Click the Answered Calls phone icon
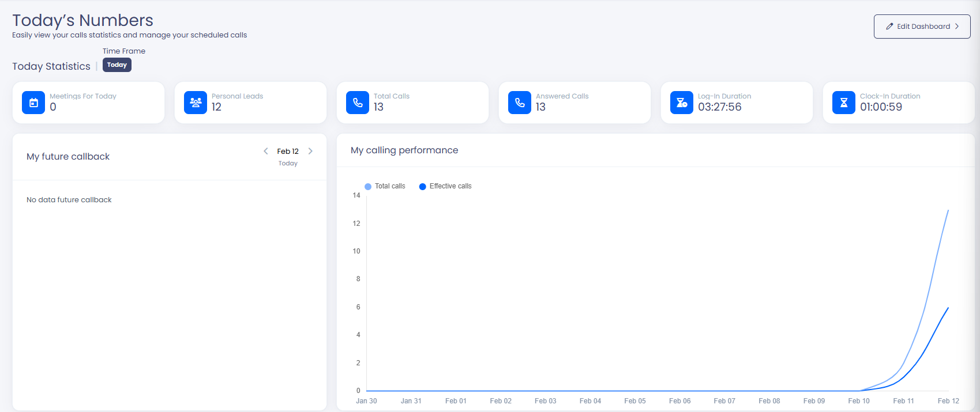Viewport: 980px width, 412px height. (x=520, y=103)
